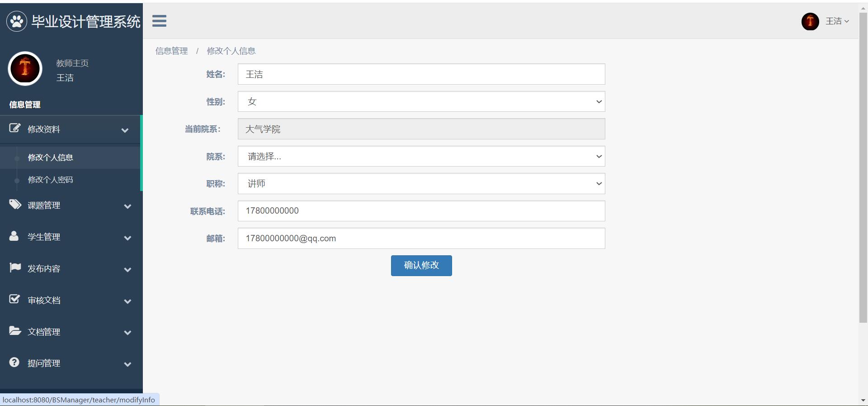The height and width of the screenshot is (406, 868).
Task: Click the scrollbar down arrow
Action: tap(863, 401)
